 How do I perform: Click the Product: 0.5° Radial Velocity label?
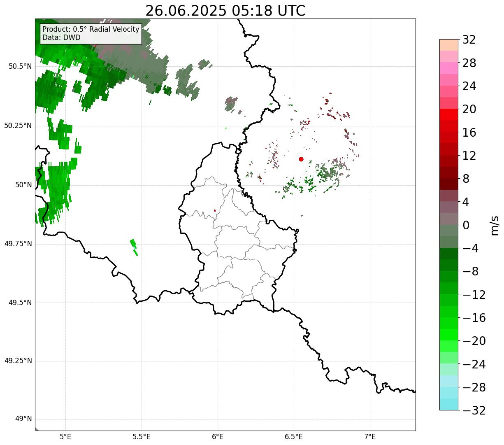[91, 30]
